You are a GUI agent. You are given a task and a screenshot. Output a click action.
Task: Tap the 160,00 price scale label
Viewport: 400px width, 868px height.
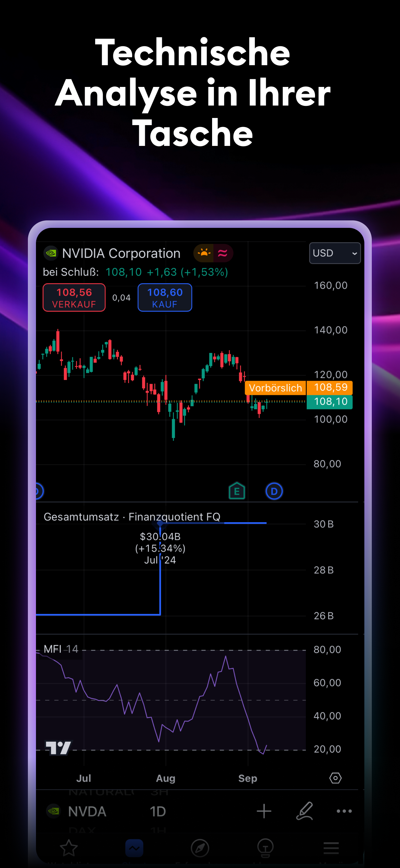331,285
